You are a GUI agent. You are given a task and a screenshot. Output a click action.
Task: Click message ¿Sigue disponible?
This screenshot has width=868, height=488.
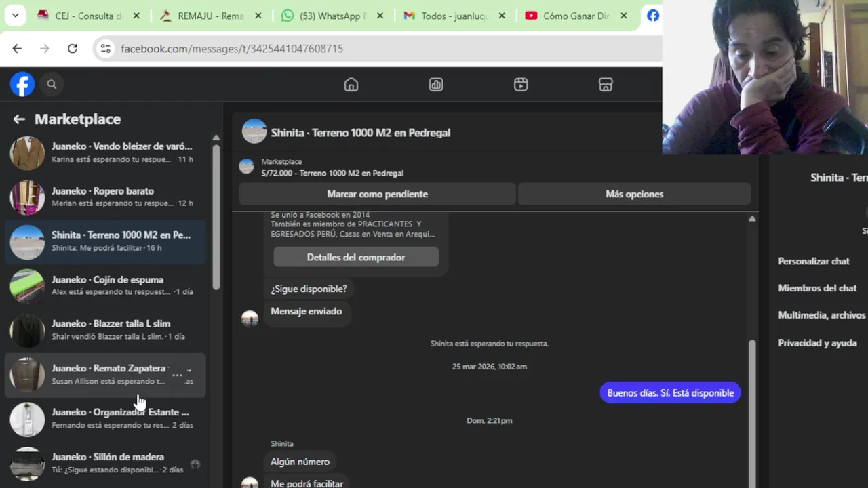click(x=309, y=289)
